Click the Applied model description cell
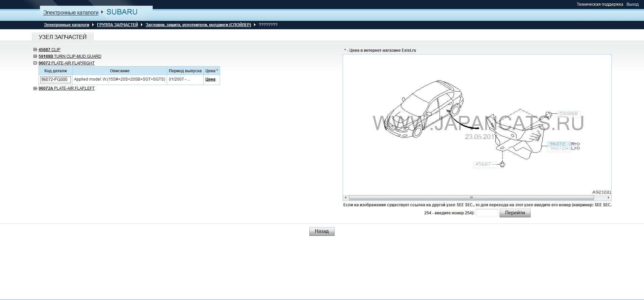 [119, 80]
